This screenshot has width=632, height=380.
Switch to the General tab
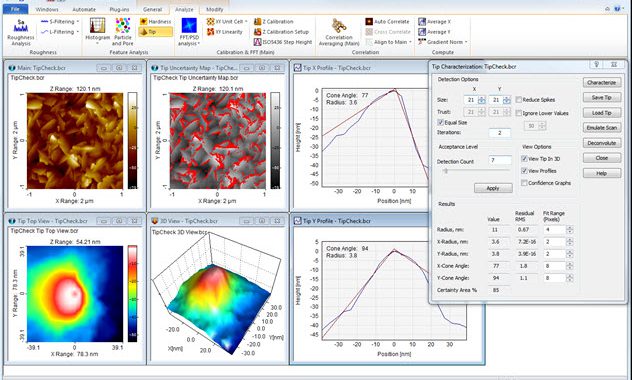pos(152,9)
